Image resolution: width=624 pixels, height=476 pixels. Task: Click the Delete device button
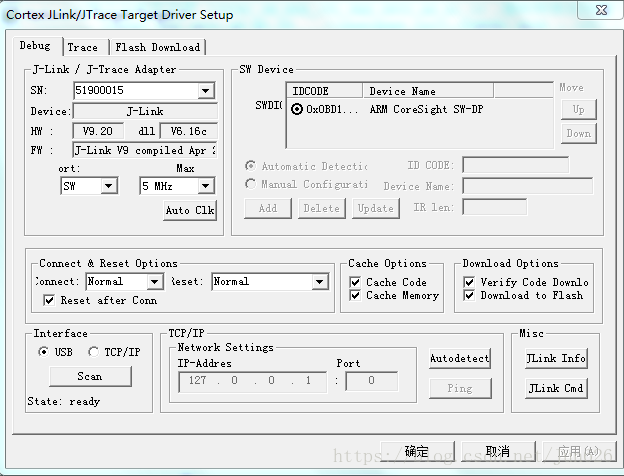point(322,208)
